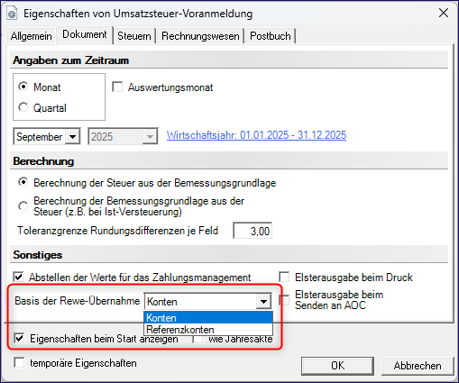
Task: Click the Abbrechen button
Action: point(417,366)
